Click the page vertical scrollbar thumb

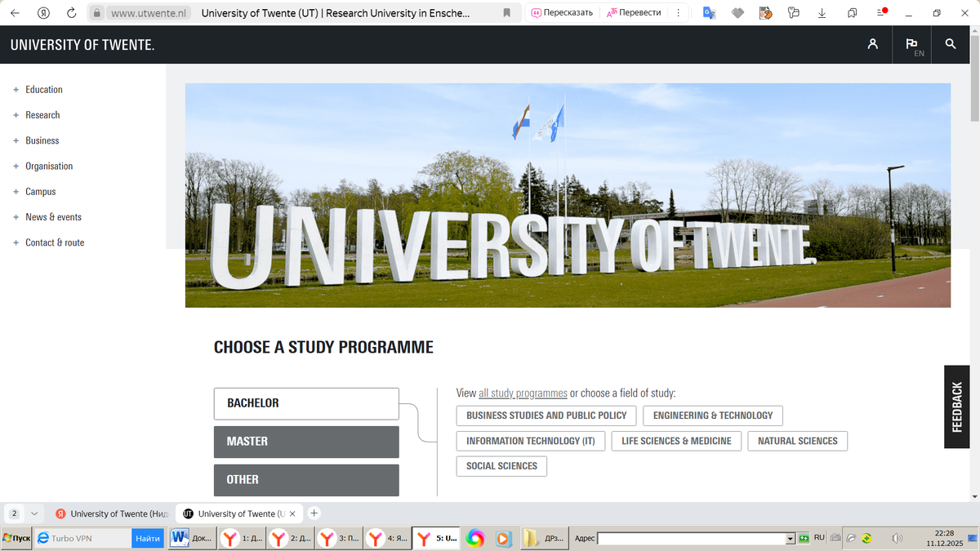pyautogui.click(x=975, y=79)
